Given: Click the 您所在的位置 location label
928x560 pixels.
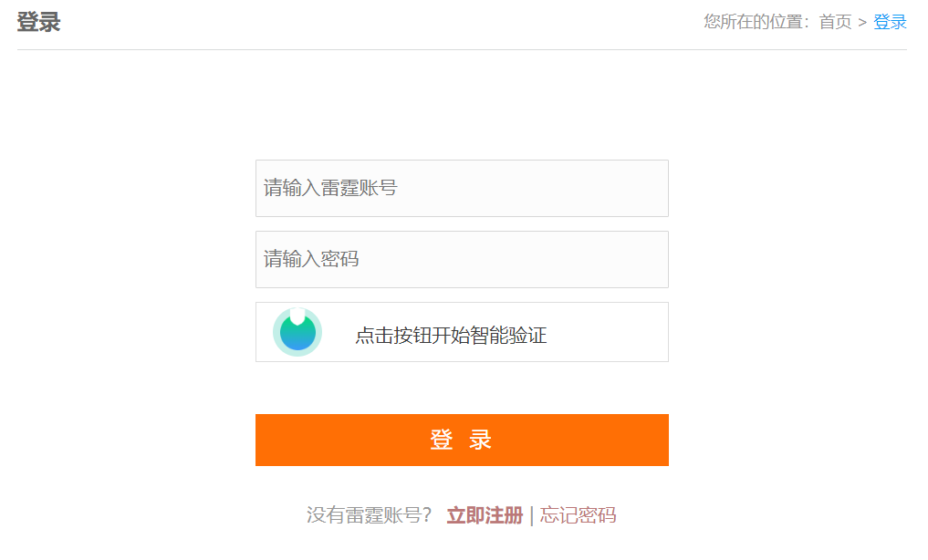Looking at the screenshot, I should pyautogui.click(x=756, y=22).
